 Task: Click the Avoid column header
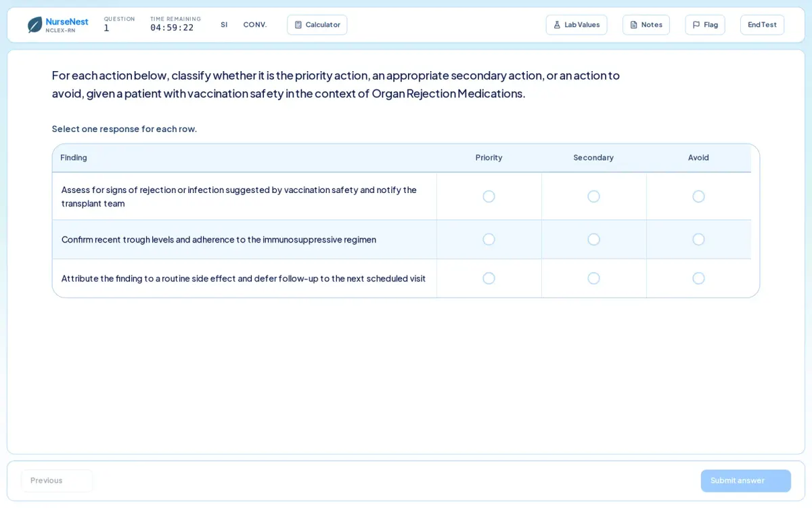[698, 158]
